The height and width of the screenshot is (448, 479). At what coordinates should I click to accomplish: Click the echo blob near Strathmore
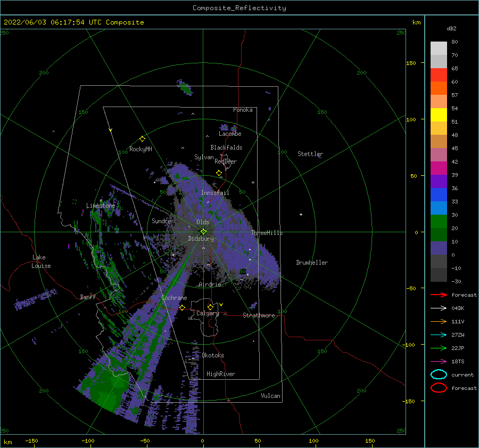coord(253,305)
